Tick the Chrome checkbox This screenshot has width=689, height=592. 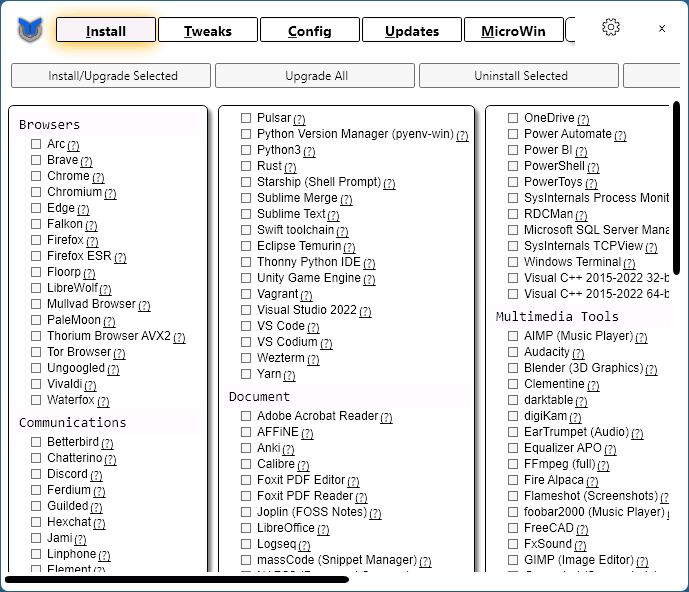click(36, 177)
